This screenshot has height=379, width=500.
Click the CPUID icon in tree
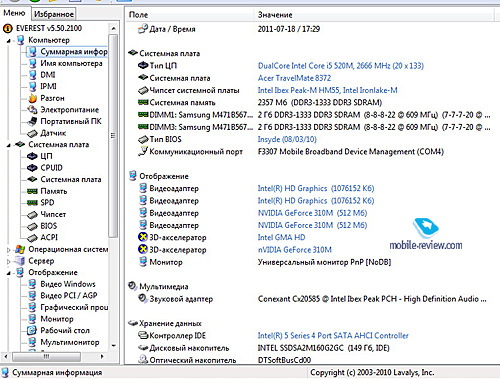pos(32,168)
